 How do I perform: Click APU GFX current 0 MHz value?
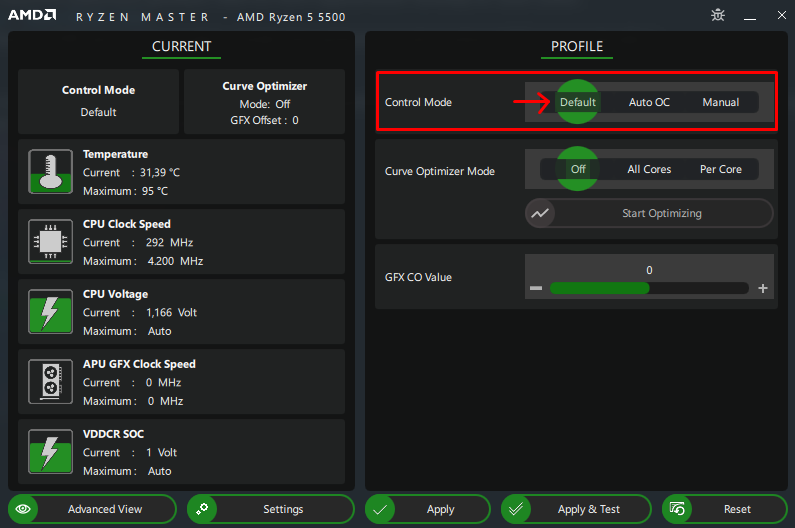tap(163, 382)
